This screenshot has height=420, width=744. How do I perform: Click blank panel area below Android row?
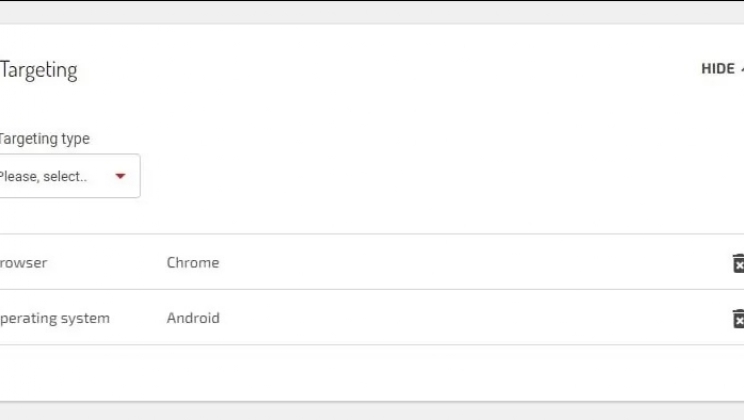(x=370, y=372)
